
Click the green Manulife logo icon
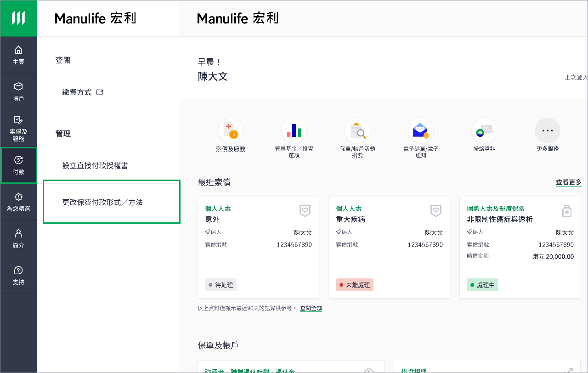[x=18, y=18]
